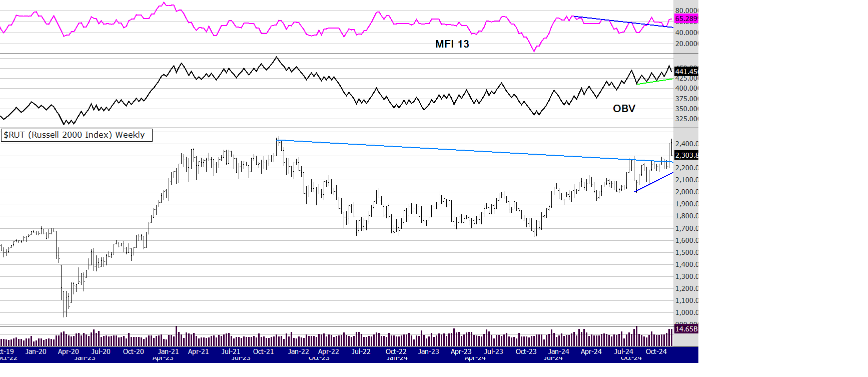Viewport: 868px width, 377px height.
Task: Click the "MFI 13" indicator label
Action: pos(452,44)
